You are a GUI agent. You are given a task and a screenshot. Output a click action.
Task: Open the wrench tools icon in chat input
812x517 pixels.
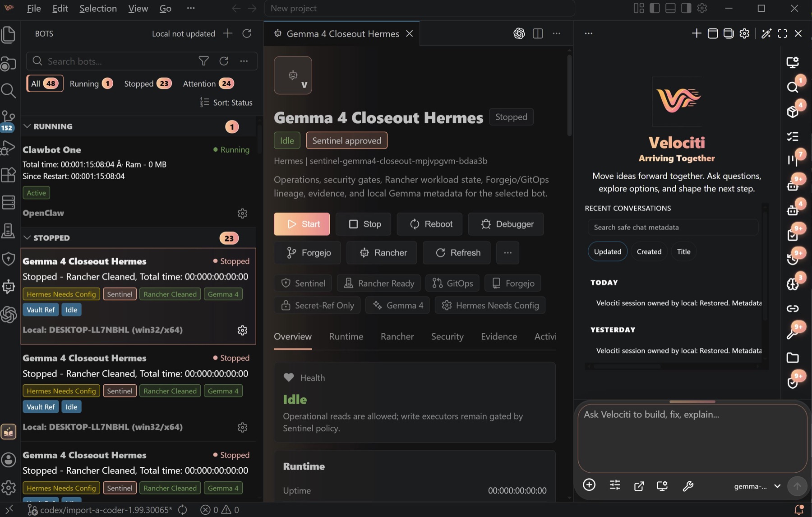[x=688, y=486]
